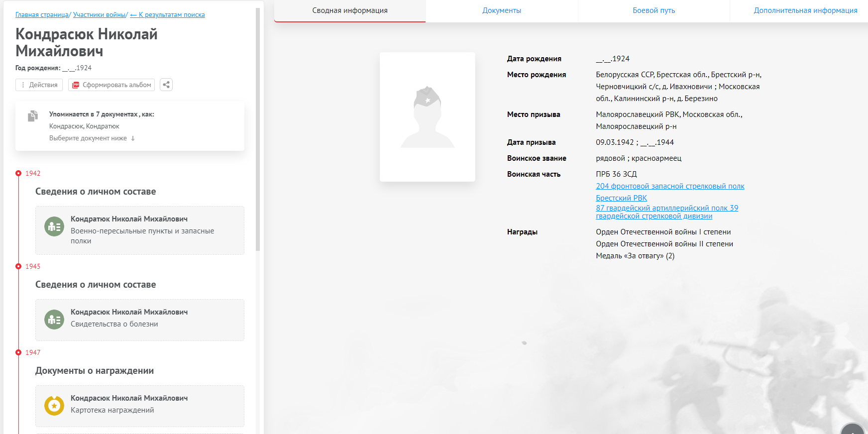Viewport: 868px width, 434px height.
Task: Click the gold award icon for Картотека награждений
Action: coord(54,406)
